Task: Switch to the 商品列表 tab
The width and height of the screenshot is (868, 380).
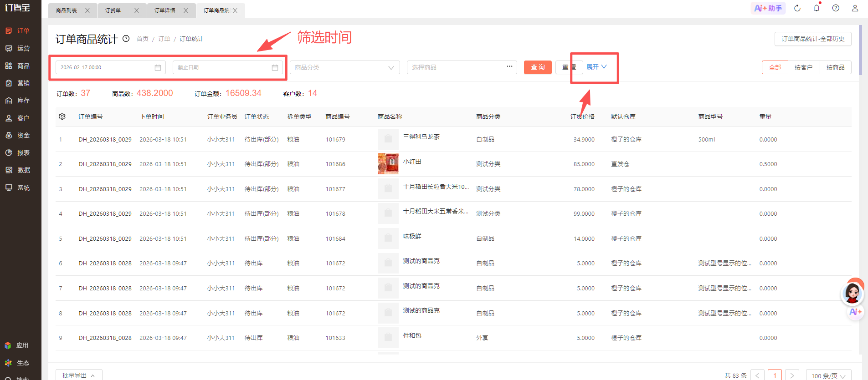Action: (x=67, y=10)
